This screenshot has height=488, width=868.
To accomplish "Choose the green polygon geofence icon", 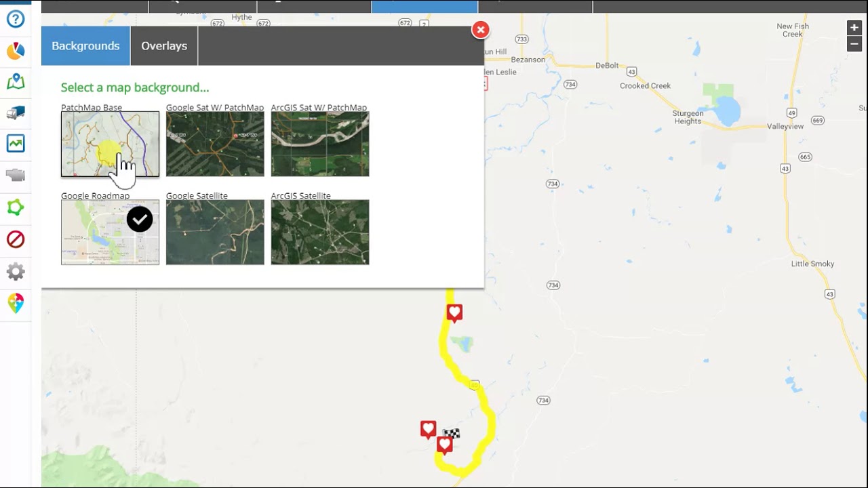I will pos(16,207).
